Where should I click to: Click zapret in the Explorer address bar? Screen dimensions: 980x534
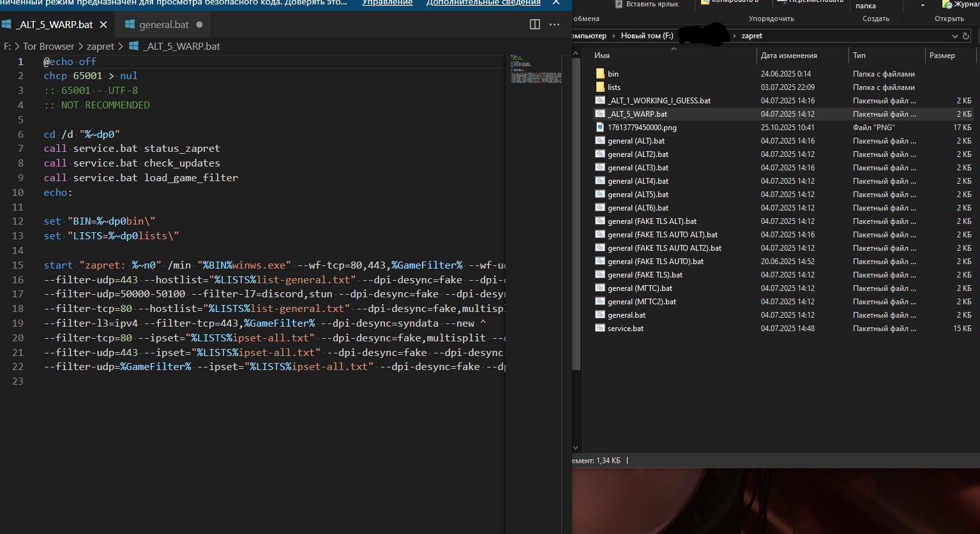click(752, 36)
